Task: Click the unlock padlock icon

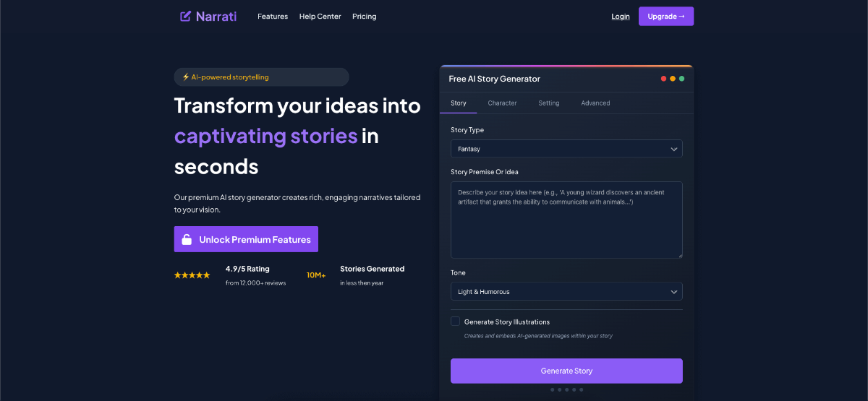Action: coord(187,240)
